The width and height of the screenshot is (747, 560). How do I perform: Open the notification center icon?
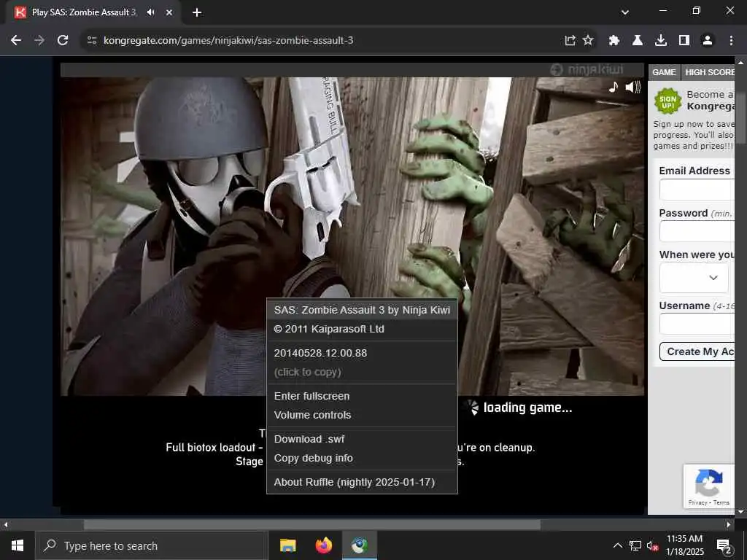(x=724, y=546)
